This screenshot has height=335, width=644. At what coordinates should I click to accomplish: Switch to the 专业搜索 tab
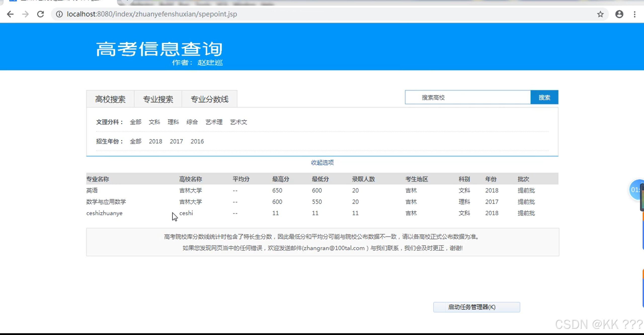(158, 99)
